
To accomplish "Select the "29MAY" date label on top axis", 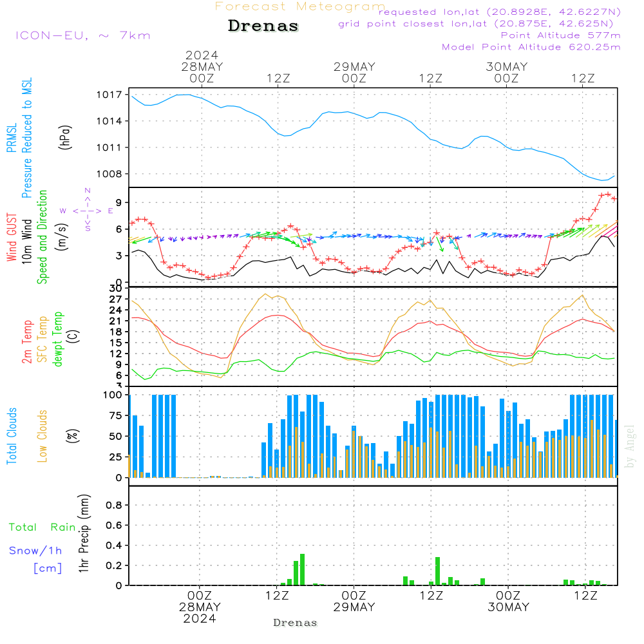I will [354, 66].
